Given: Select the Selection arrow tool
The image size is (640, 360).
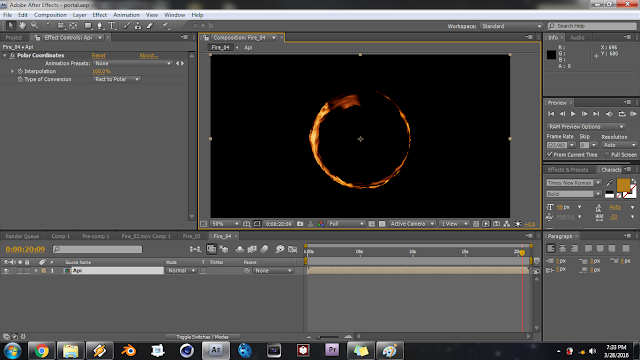Looking at the screenshot, I should click(x=11, y=26).
